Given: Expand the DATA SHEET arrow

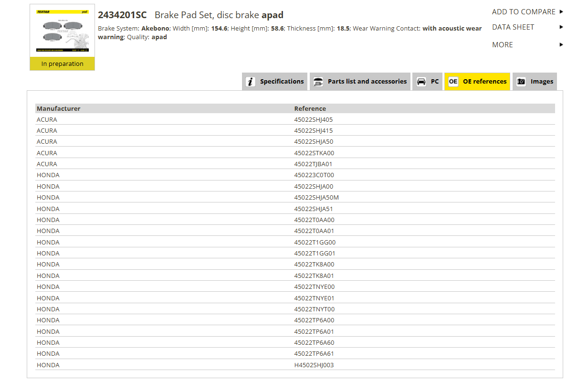Looking at the screenshot, I should (x=561, y=27).
